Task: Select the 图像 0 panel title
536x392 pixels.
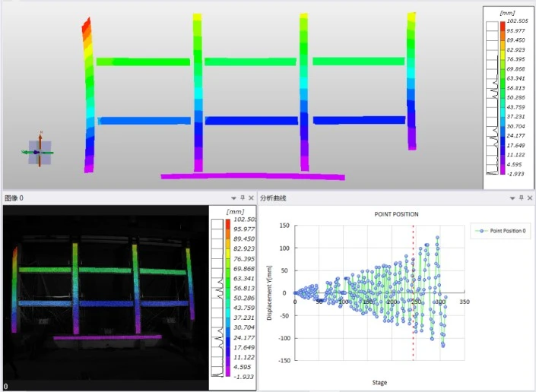Action: click(14, 198)
